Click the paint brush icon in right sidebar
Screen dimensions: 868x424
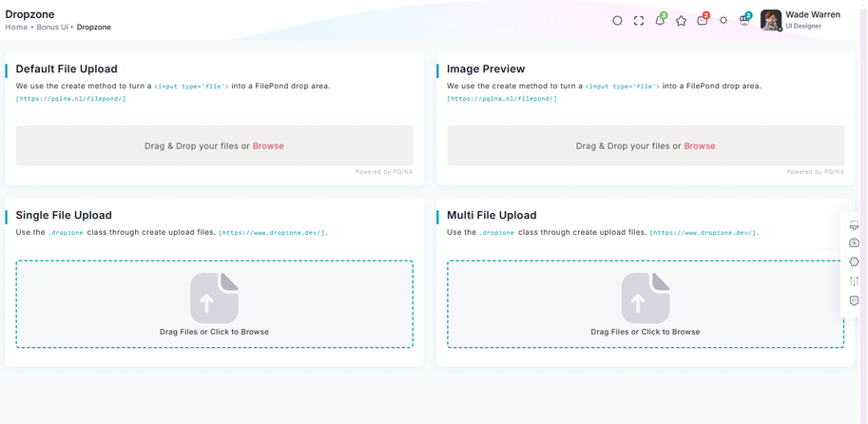(854, 225)
